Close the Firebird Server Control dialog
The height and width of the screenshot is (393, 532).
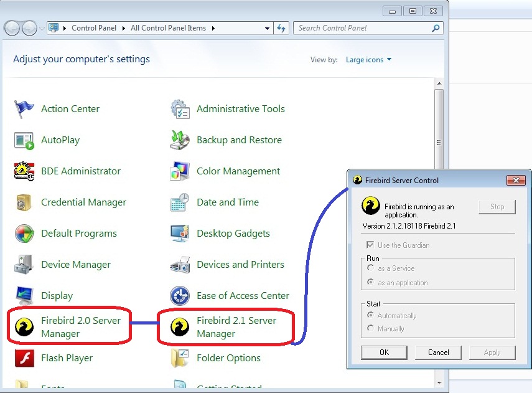tap(516, 181)
